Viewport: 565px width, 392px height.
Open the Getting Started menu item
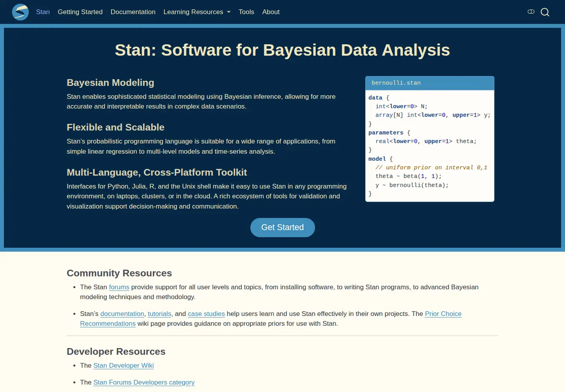click(x=80, y=12)
